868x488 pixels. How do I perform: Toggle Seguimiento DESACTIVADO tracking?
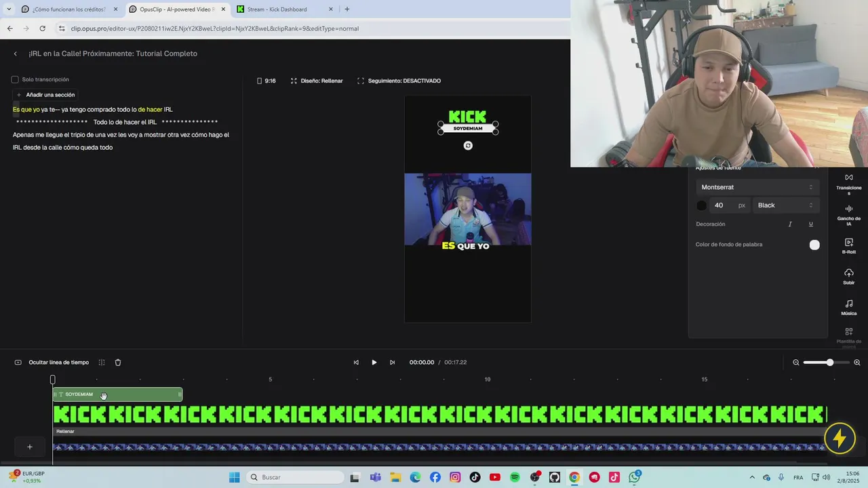(x=399, y=81)
